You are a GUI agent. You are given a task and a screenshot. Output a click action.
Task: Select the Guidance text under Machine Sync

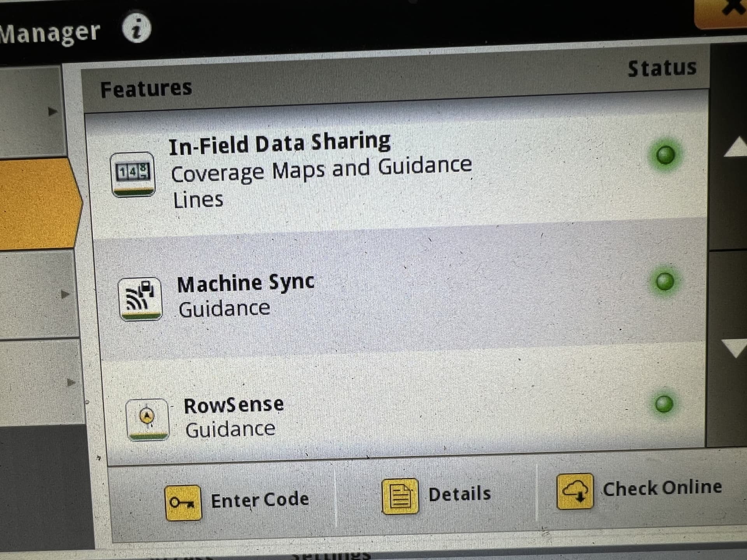(x=224, y=309)
